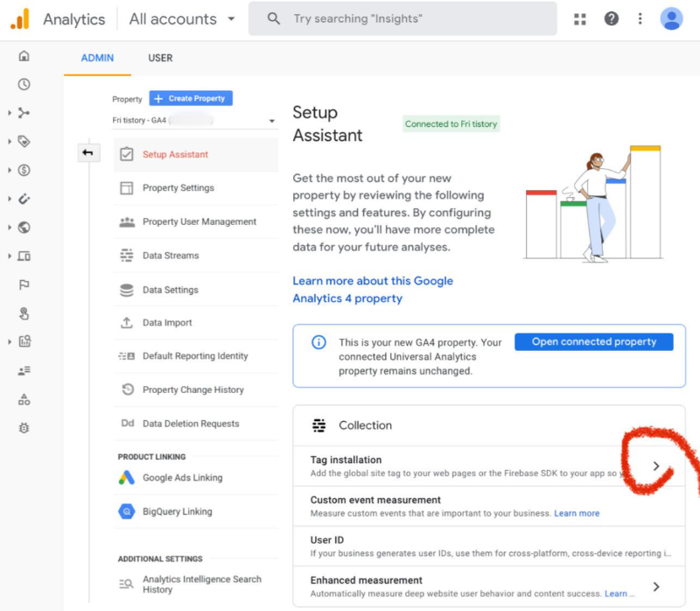Click the Connected to Fri tistory badge
Viewport: 700px width, 611px height.
451,123
